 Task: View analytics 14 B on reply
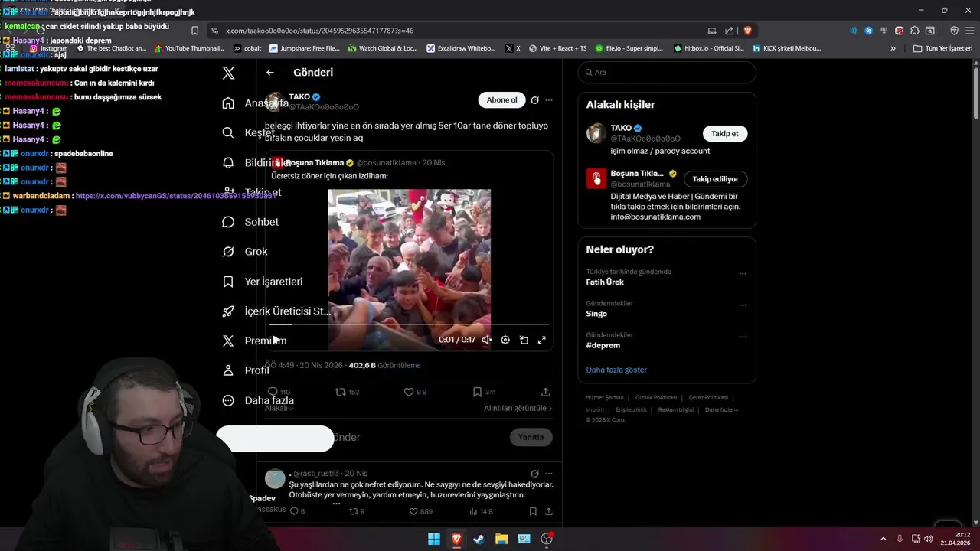point(481,511)
